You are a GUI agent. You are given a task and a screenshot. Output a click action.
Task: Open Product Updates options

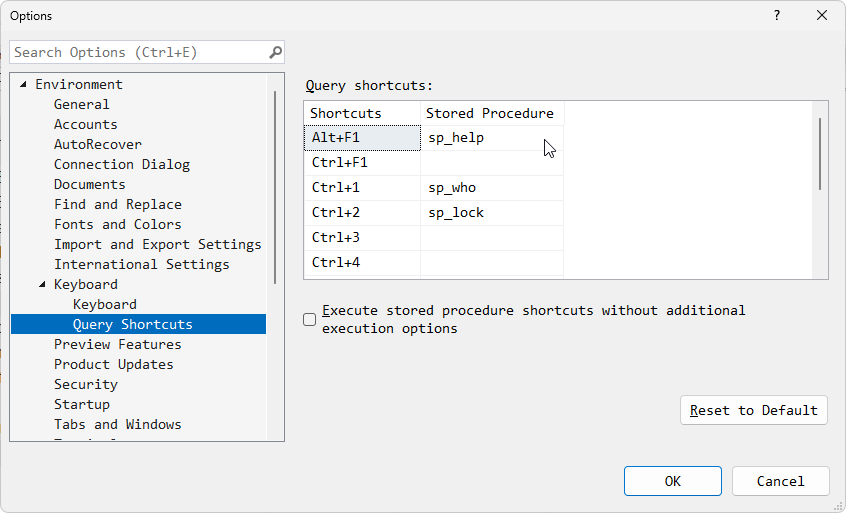pyautogui.click(x=113, y=364)
